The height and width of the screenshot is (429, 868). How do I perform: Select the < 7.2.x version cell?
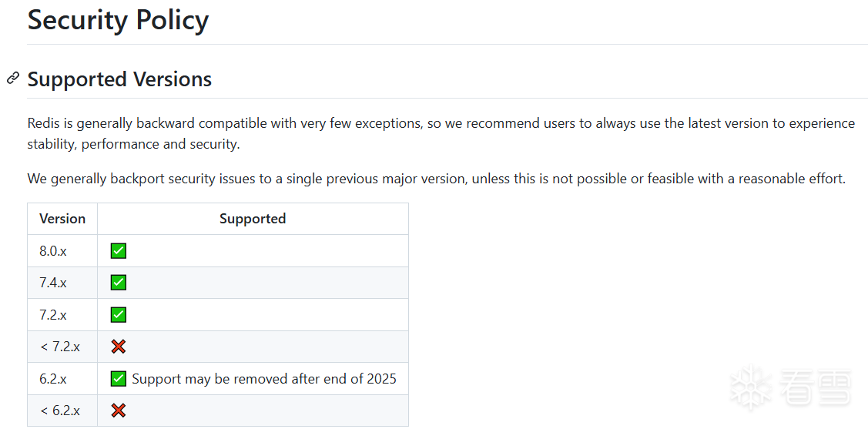[60, 347]
